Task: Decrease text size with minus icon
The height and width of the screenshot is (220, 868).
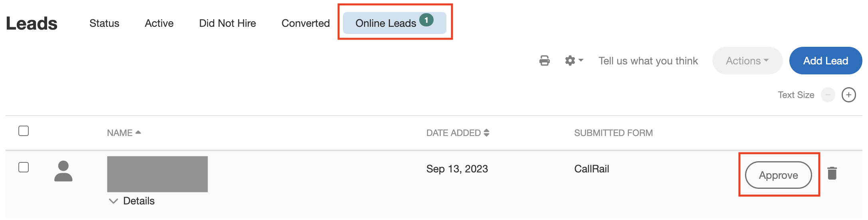Action: [x=828, y=95]
